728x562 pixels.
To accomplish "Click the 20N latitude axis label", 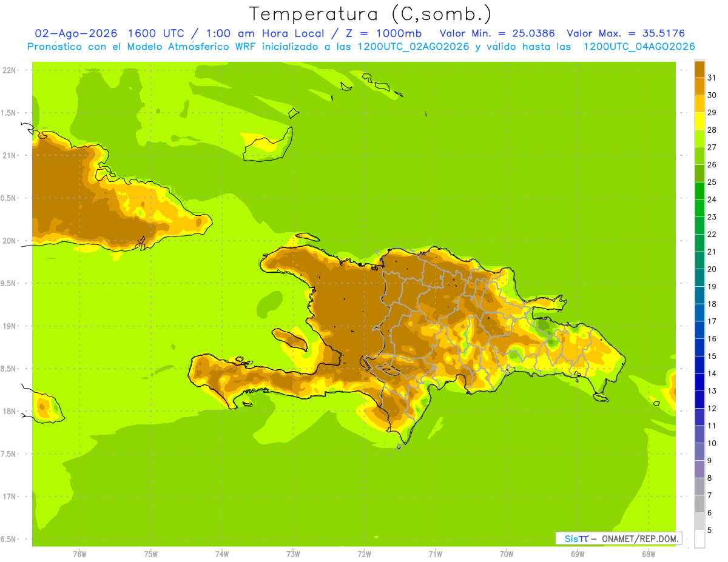I will pyautogui.click(x=9, y=241).
